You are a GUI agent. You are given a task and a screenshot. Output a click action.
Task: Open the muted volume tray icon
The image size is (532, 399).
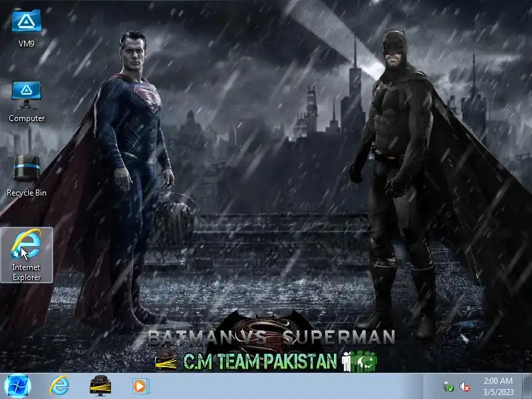(465, 387)
